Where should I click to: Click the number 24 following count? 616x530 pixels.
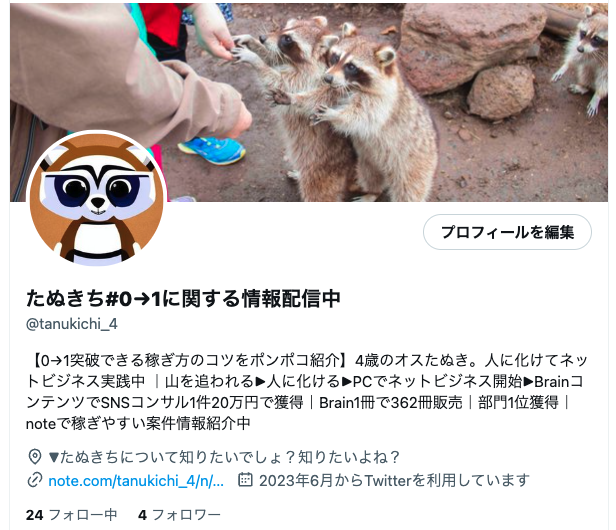(35, 515)
